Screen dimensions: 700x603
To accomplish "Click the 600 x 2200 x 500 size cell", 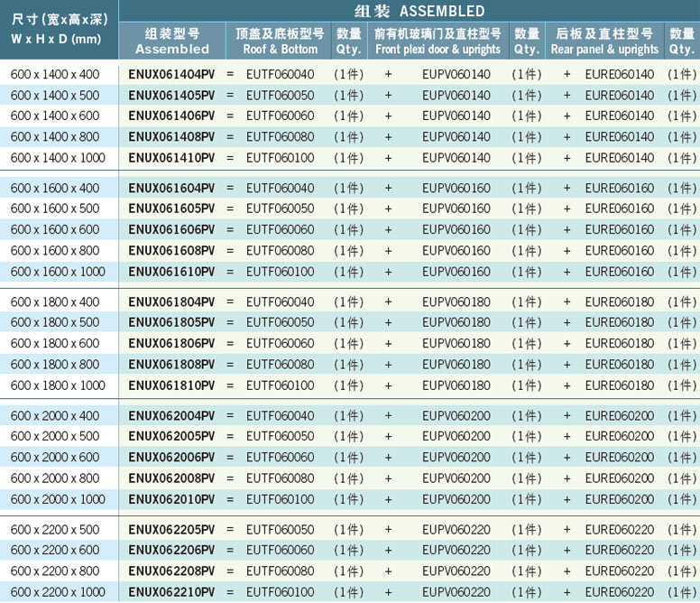I will [x=55, y=530].
